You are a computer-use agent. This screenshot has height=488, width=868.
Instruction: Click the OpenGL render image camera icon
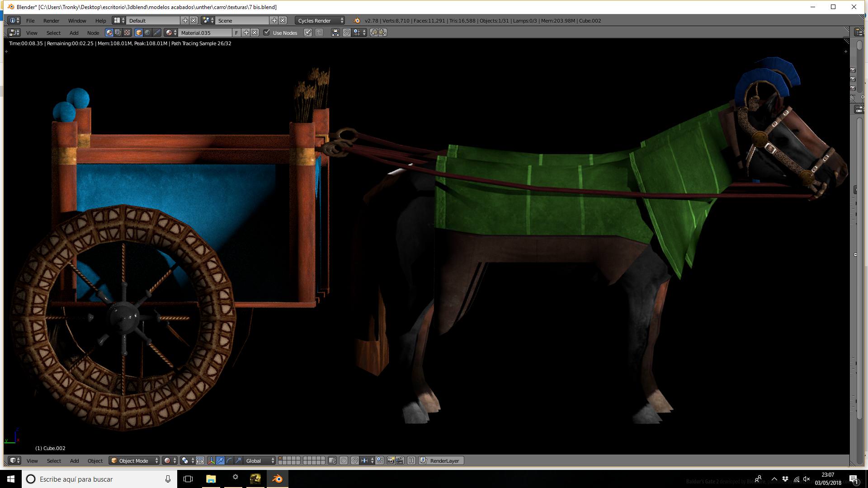tap(391, 460)
